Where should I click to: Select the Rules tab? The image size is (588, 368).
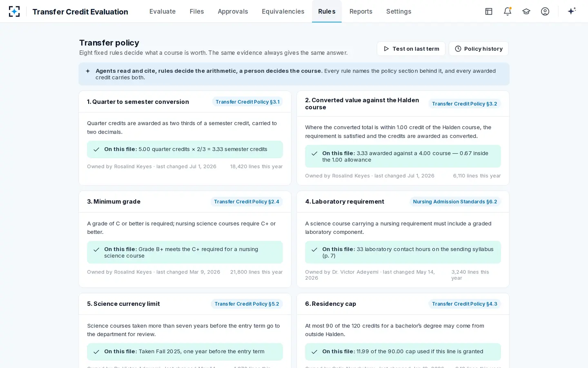(327, 11)
